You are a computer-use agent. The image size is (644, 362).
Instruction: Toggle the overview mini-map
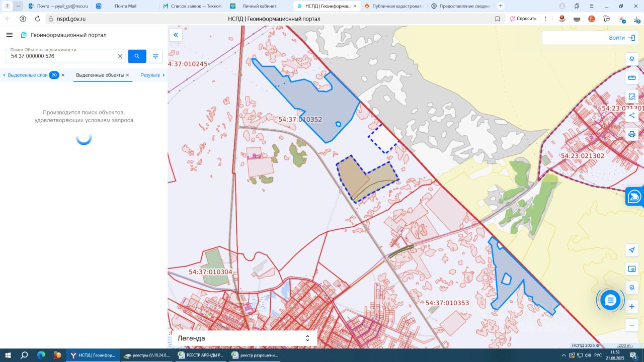click(x=632, y=269)
